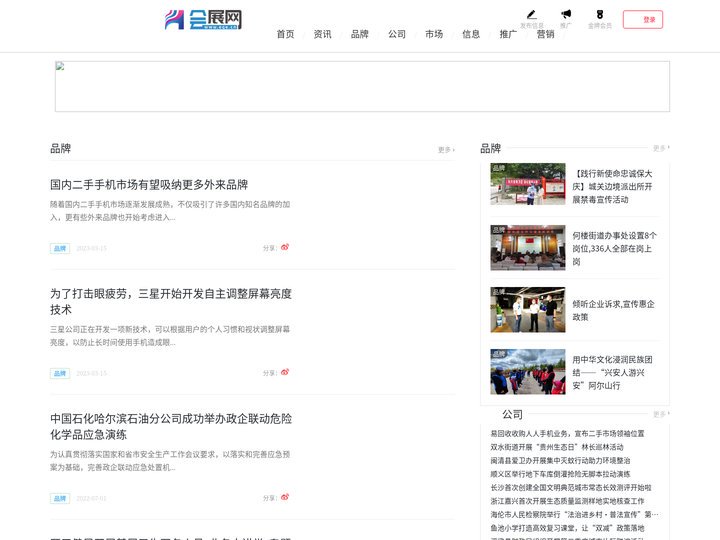Open 浙江嘉兴首次开展生态质量监测 link
This screenshot has height=540, width=720.
[567, 501]
